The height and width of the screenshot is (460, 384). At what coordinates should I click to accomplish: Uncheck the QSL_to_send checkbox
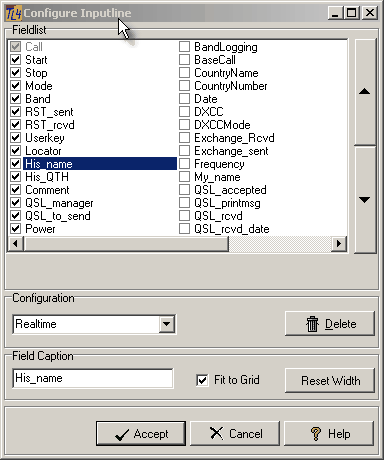(x=16, y=216)
